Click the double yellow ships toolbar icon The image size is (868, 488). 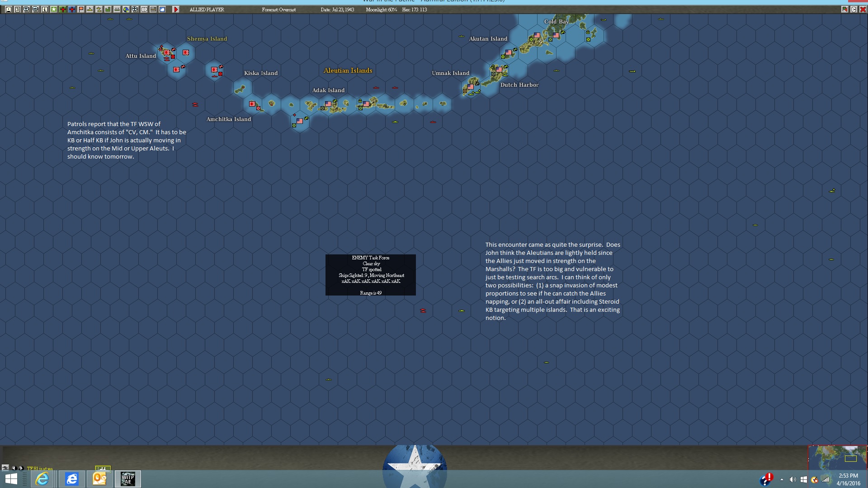point(99,9)
